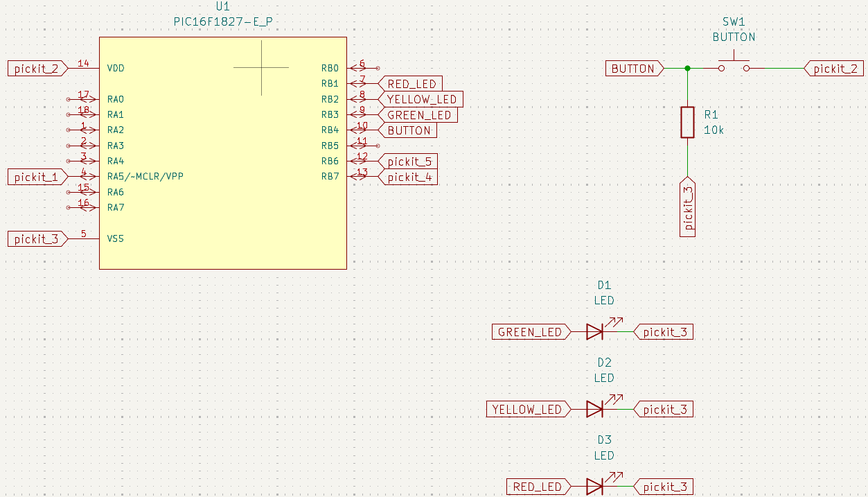Select the D1 LED diode symbol
The height and width of the screenshot is (497, 868).
point(595,332)
